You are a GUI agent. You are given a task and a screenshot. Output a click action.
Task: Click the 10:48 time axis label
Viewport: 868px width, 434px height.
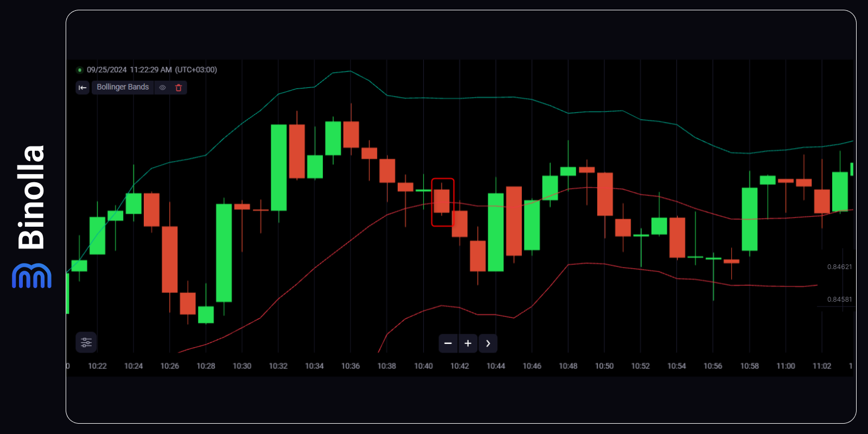tap(568, 366)
